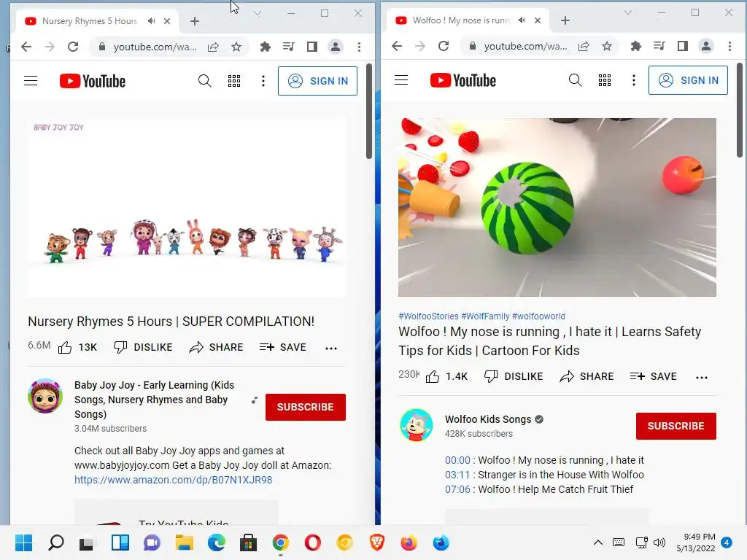Show hidden icons in system tray
Image resolution: width=747 pixels, height=560 pixels.
click(x=598, y=542)
